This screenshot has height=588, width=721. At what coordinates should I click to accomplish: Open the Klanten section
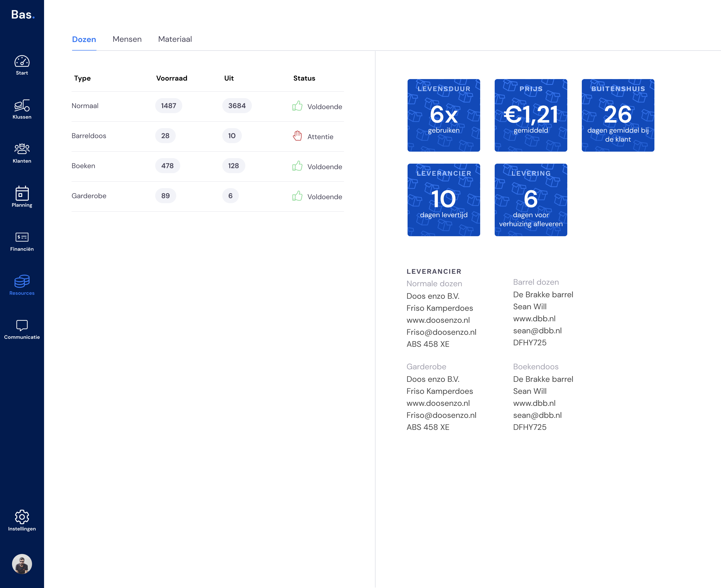tap(22, 149)
